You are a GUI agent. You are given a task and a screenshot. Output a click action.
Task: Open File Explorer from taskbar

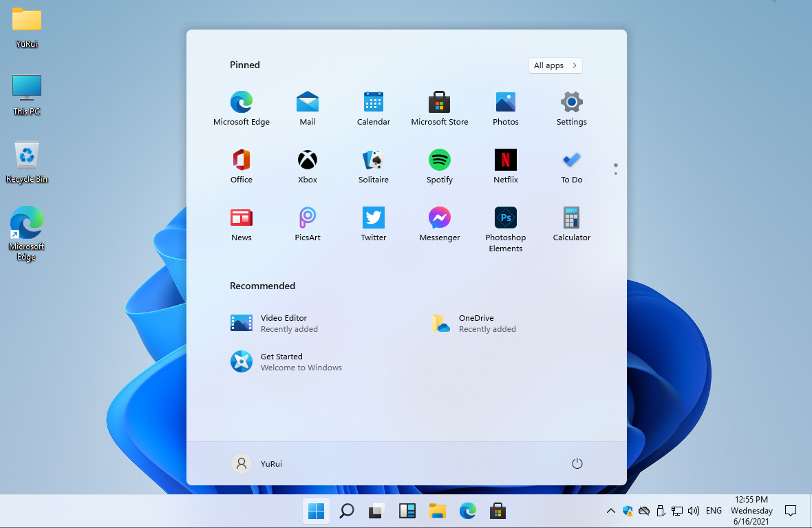437,511
